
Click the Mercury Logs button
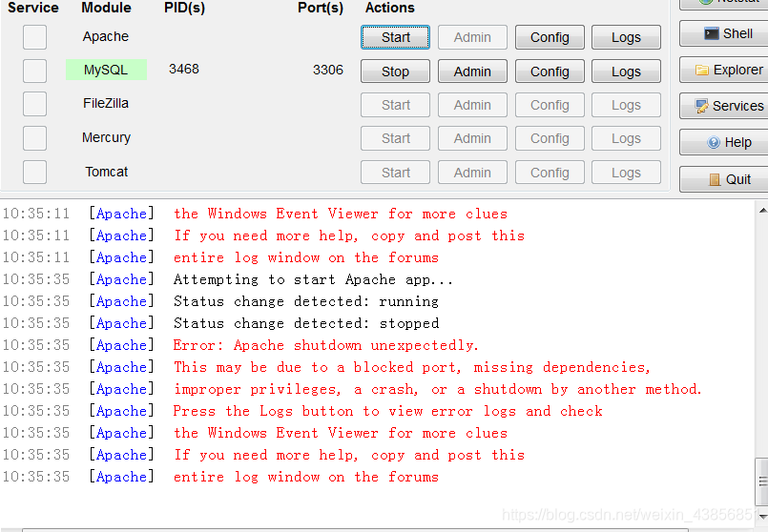point(626,138)
